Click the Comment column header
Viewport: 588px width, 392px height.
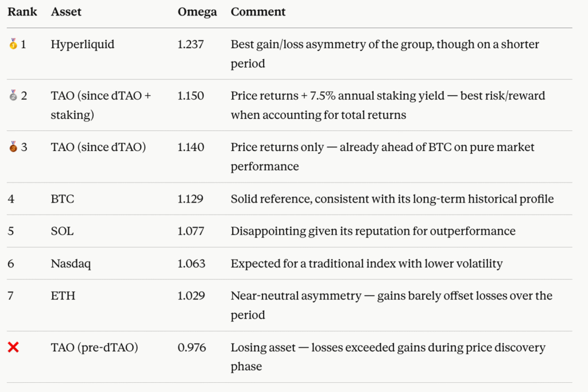258,12
